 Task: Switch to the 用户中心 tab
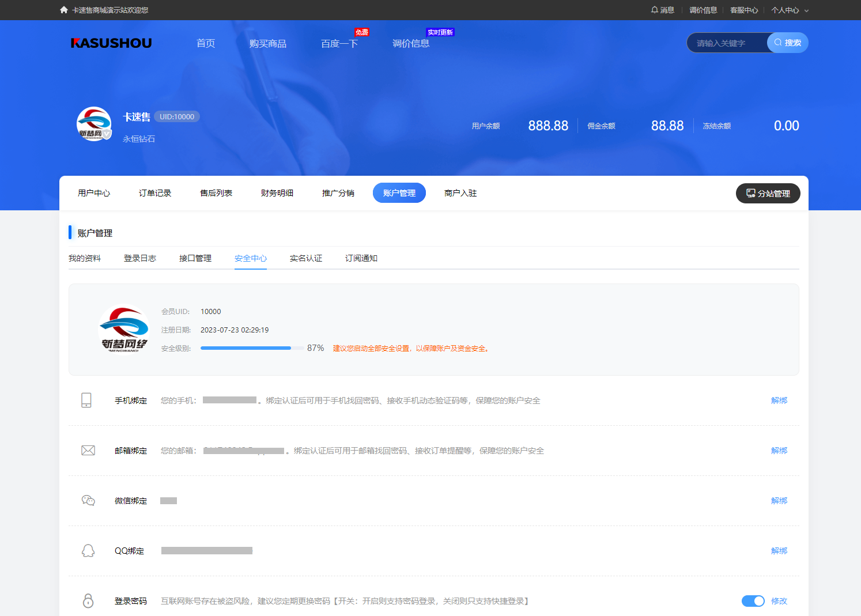[x=94, y=193]
